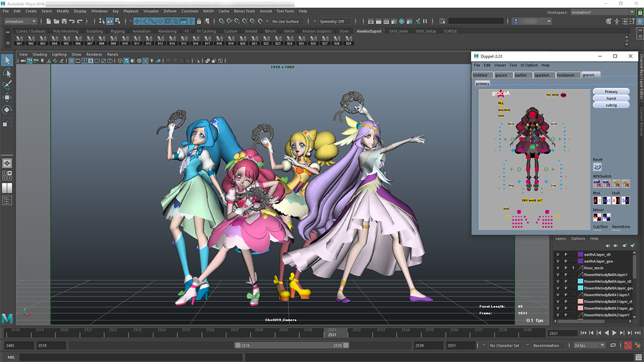Open the user account dropdown in the status line
Viewport: 644px width, 362px height.
click(x=531, y=21)
